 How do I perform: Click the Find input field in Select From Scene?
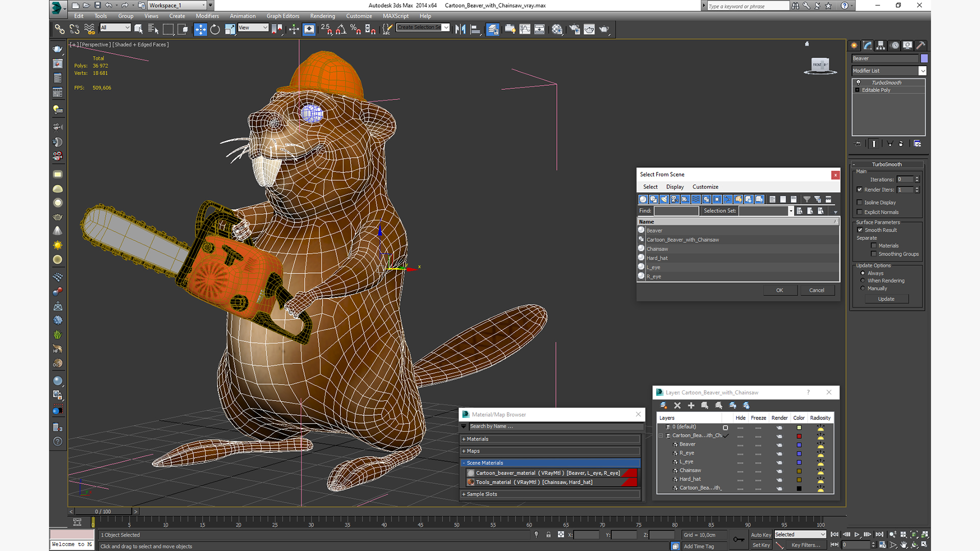click(676, 211)
